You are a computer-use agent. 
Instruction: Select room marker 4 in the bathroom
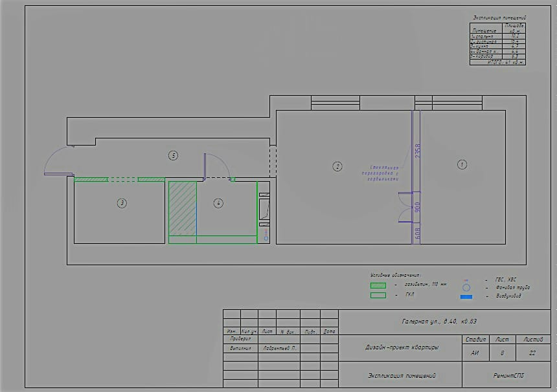pos(218,203)
